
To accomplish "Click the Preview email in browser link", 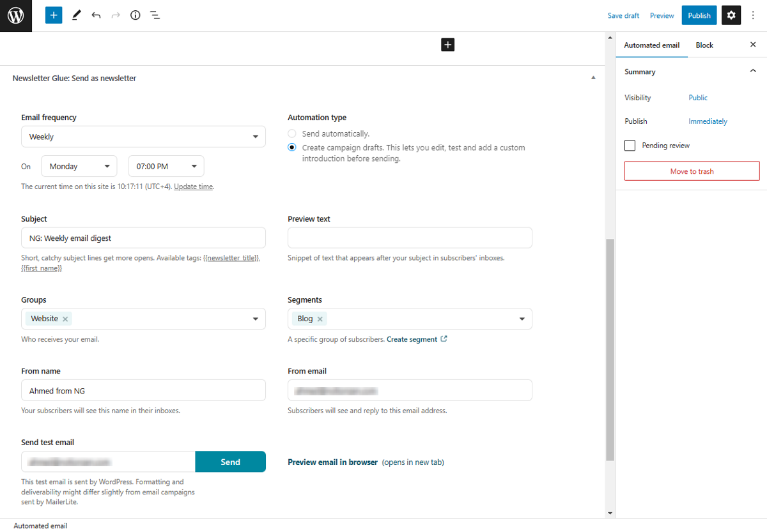I will coord(332,462).
